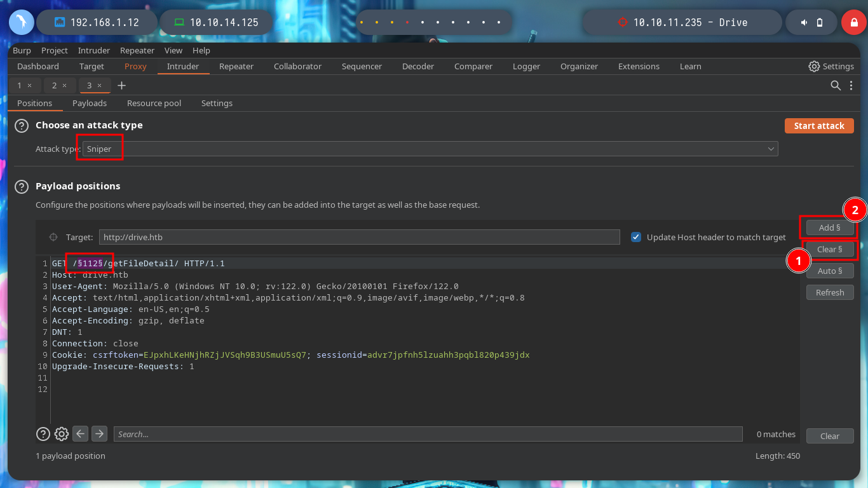Click the volume speaker icon
Viewport: 868px width, 488px height.
click(x=804, y=22)
